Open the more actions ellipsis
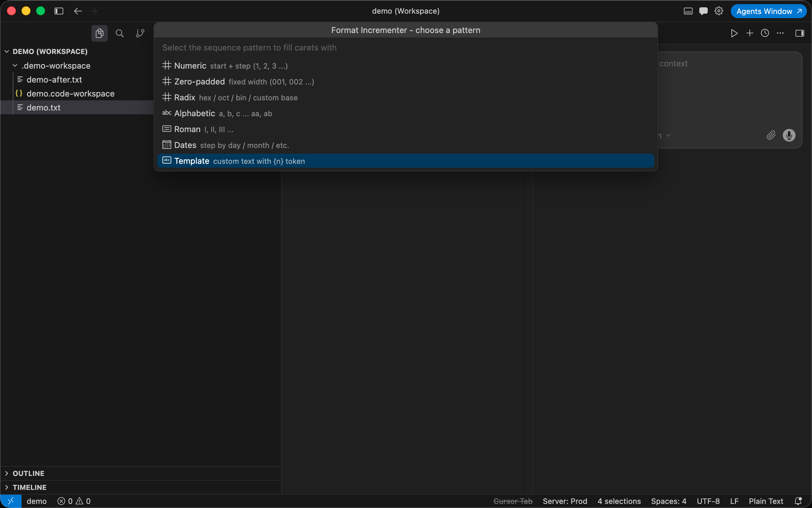The height and width of the screenshot is (508, 812). (781, 33)
